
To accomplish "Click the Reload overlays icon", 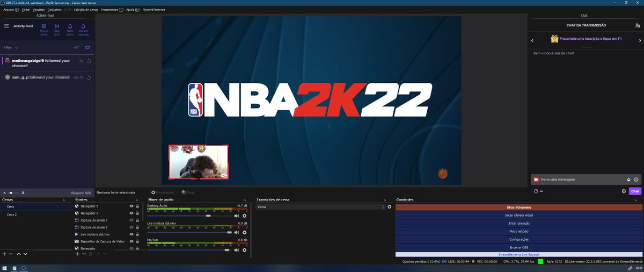I will (83, 26).
